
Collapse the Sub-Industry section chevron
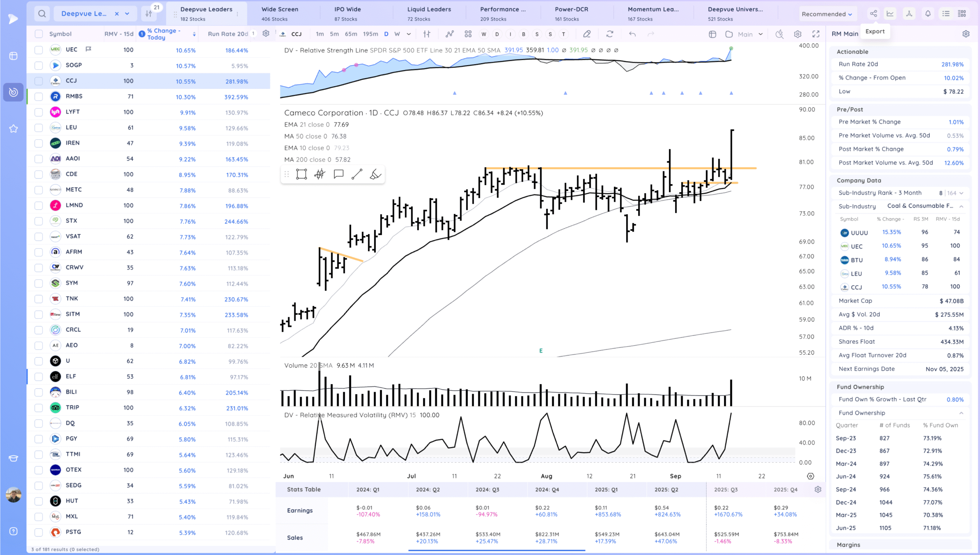coord(961,206)
